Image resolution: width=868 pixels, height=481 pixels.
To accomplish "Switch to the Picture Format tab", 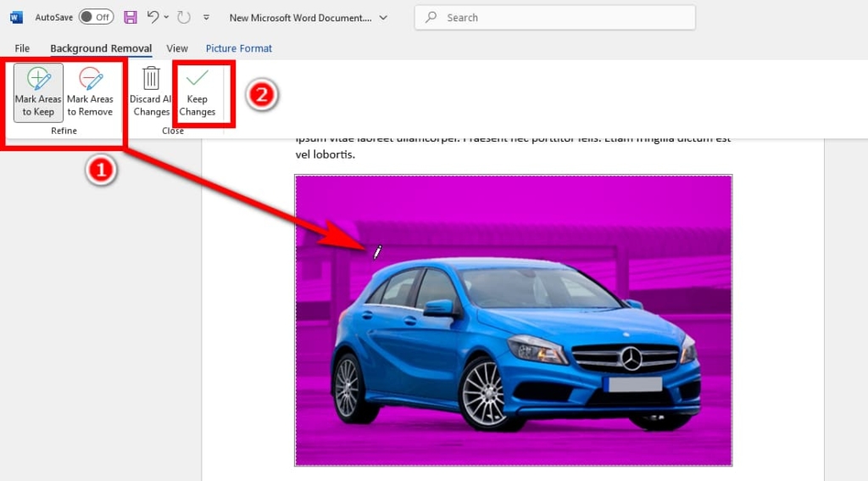I will 239,48.
